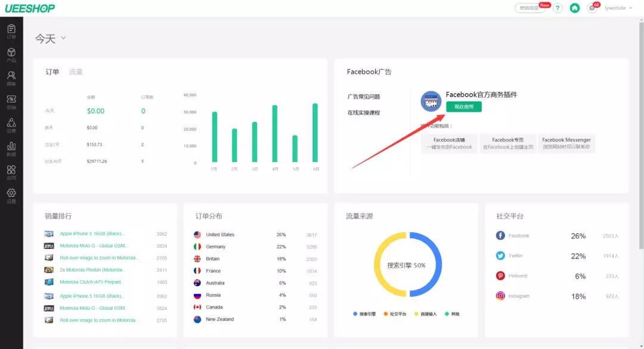Open the Orders (订单) sidebar icon

(11, 31)
